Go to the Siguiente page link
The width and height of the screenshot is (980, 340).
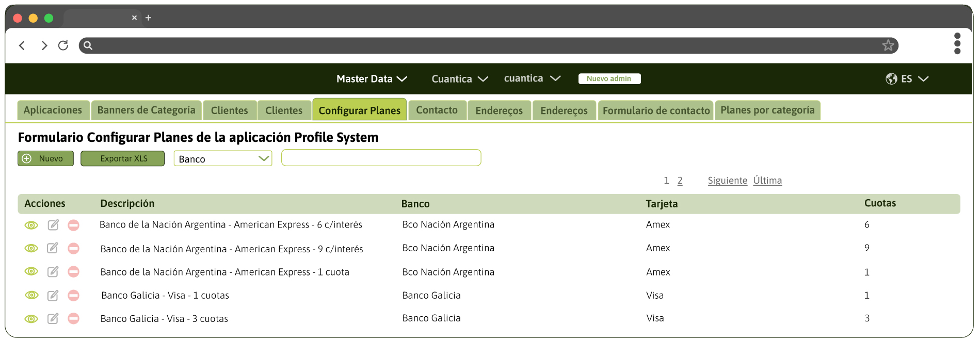tap(727, 181)
